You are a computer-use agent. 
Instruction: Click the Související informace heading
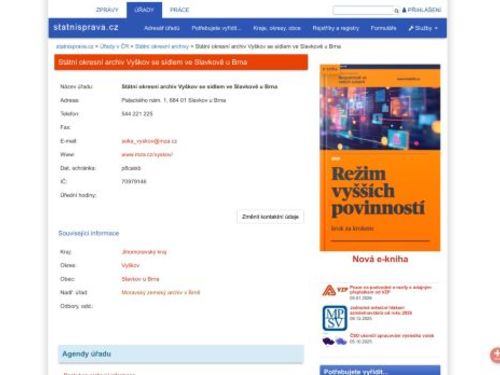(89, 233)
